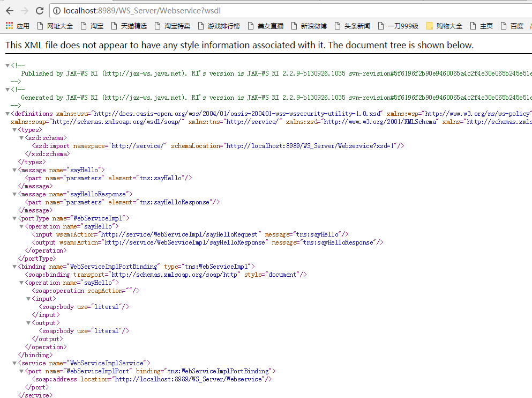Collapse the portType WebServiceImpl node

(13, 218)
